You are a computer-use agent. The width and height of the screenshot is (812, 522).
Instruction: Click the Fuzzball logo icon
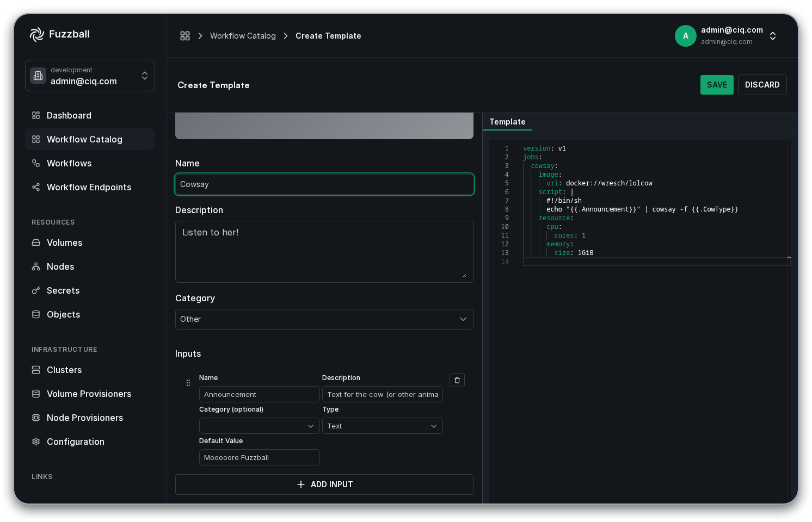(37, 34)
